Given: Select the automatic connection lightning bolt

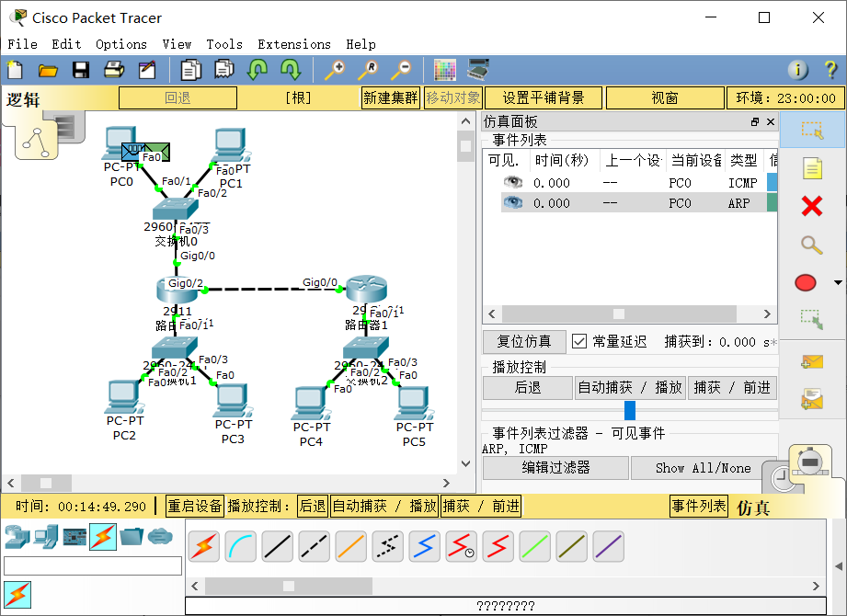Looking at the screenshot, I should pyautogui.click(x=203, y=546).
